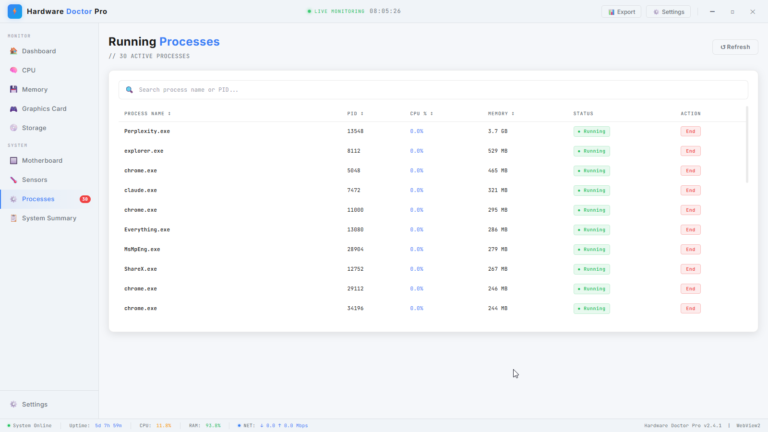
Task: Switch to the Memory page
Action: (49, 89)
